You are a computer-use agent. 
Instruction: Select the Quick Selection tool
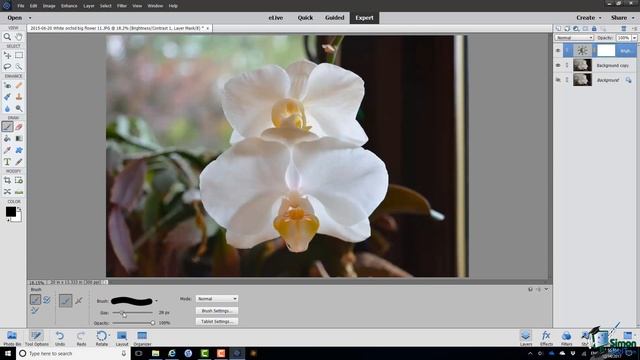click(x=19, y=67)
